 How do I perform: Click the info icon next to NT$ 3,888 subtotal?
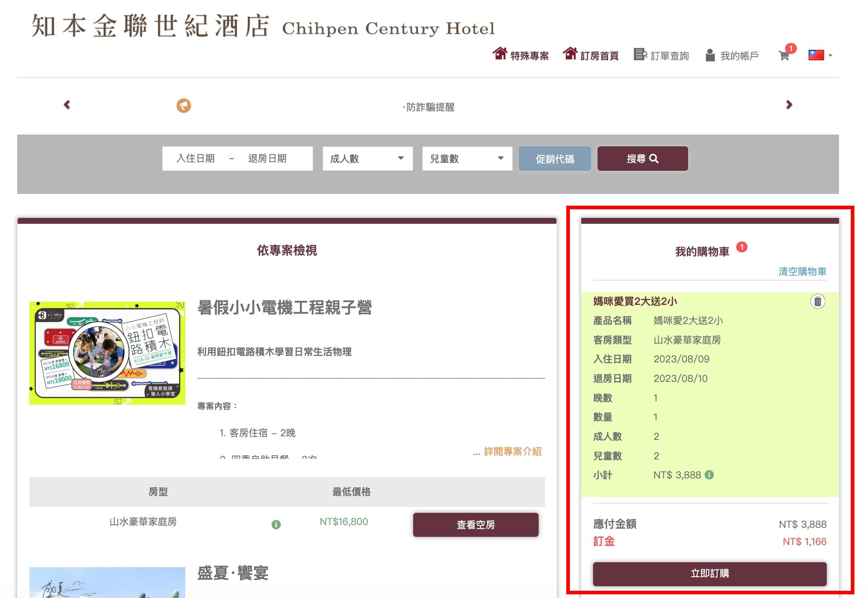709,475
